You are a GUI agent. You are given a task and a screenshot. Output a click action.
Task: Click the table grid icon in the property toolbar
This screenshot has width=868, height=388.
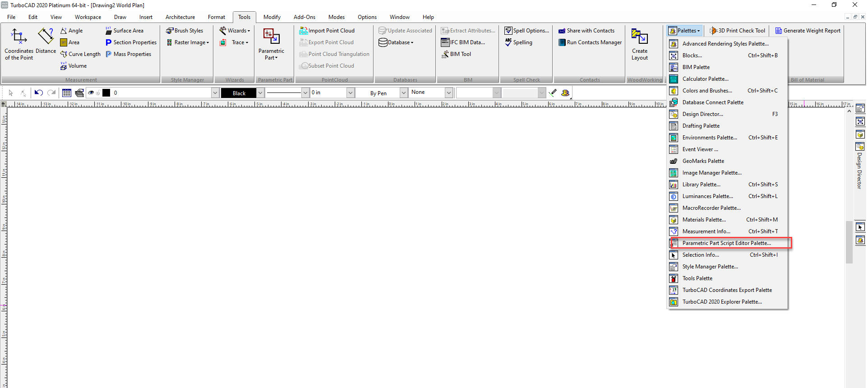67,93
